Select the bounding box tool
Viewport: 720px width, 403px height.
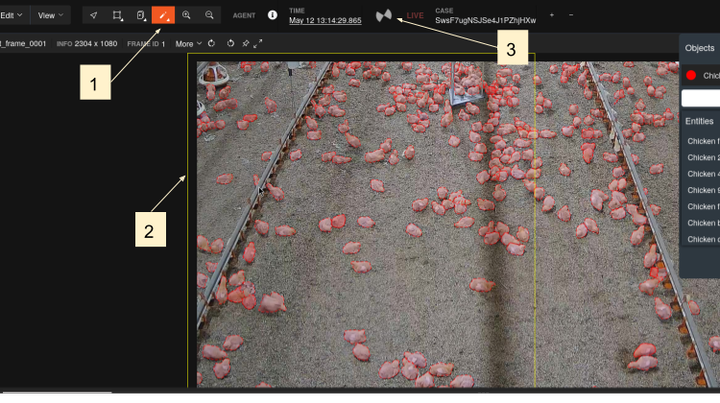click(118, 15)
